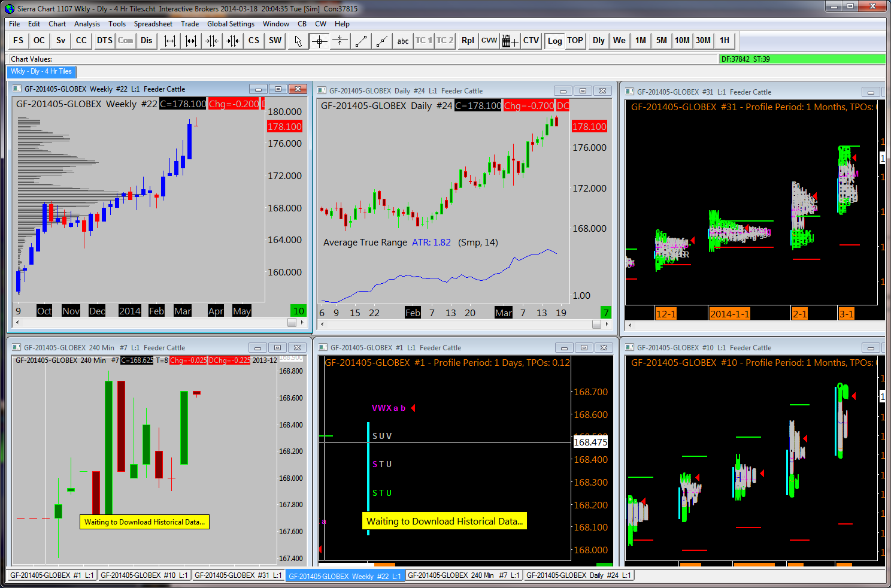Switch to GF-201405-GLOBEX Weekly #22 bottom tab
Image resolution: width=891 pixels, height=588 pixels.
point(345,576)
